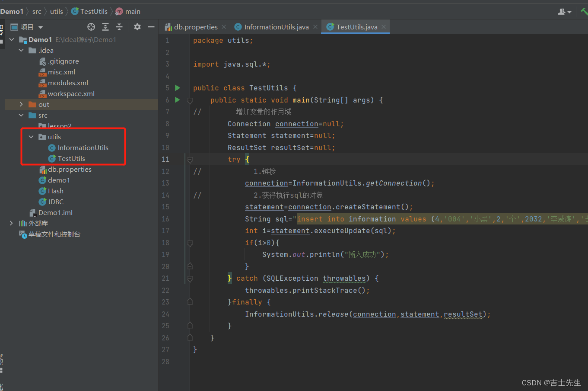Expand the out folder

(x=21, y=104)
